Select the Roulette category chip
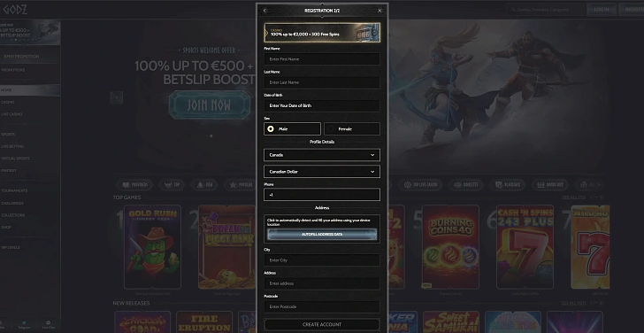644x333 pixels. click(465, 185)
